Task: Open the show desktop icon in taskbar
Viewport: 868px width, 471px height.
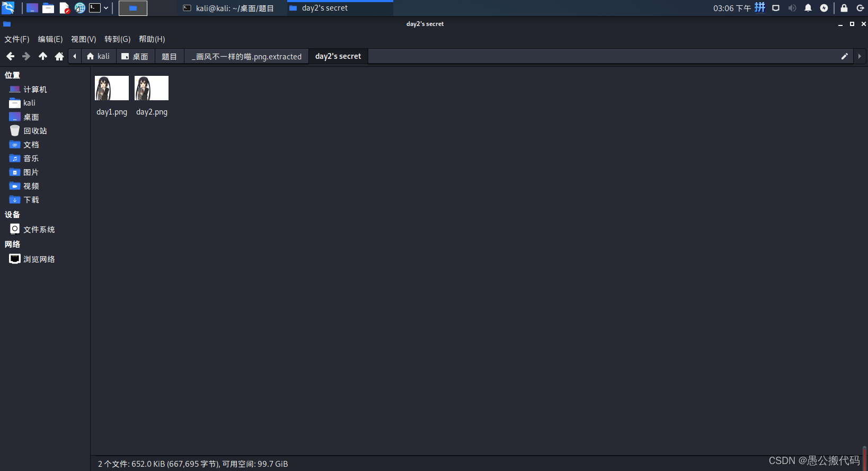Action: 32,8
